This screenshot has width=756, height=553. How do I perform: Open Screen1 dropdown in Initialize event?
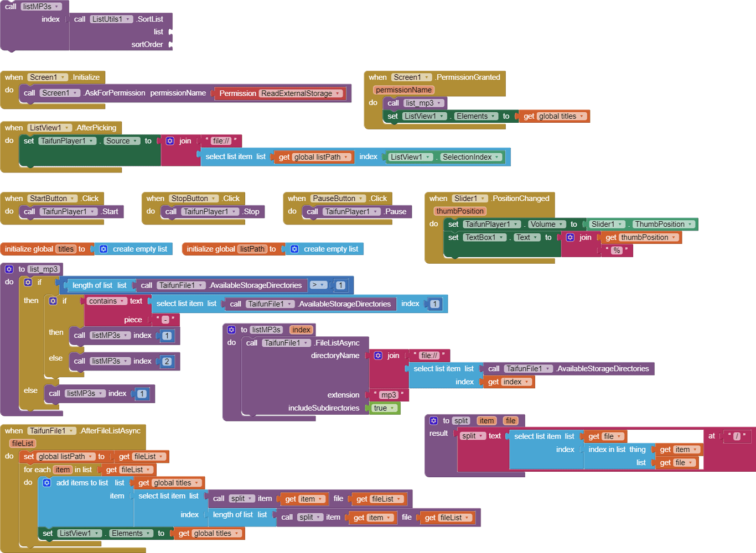point(48,77)
